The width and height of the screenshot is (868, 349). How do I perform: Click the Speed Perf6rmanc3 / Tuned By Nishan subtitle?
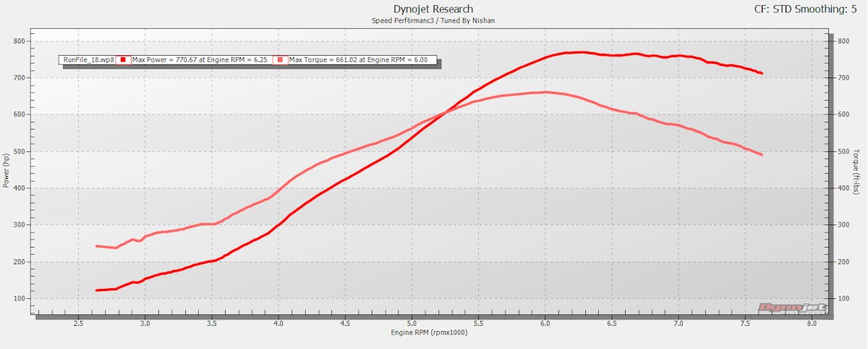[433, 20]
